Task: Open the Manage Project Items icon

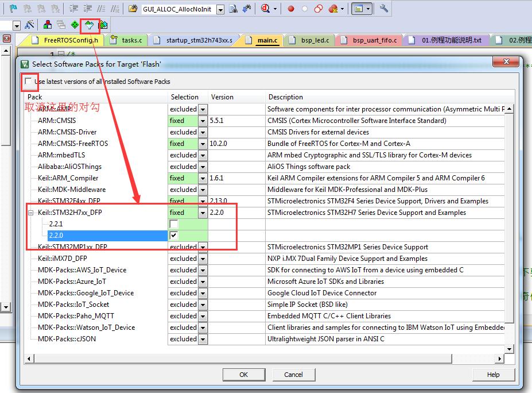Action: tap(48, 25)
